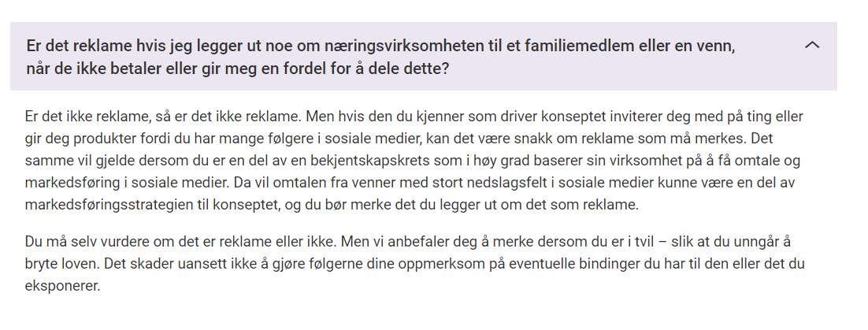The image size is (868, 330).
Task: Click heading line "når de ikke betaler eller gir"
Action: [x=238, y=69]
